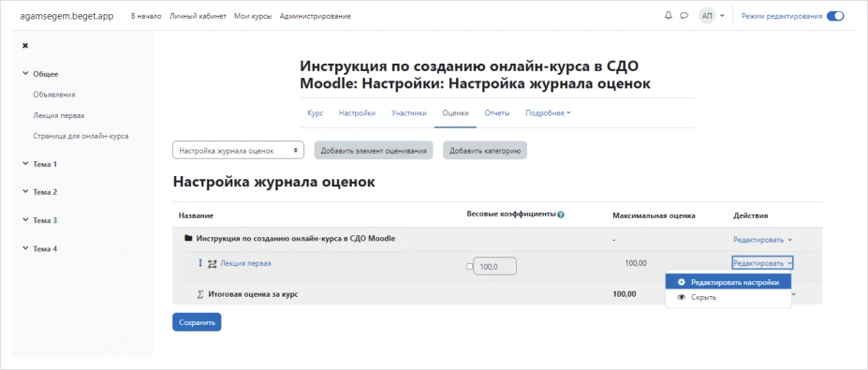
Task: Open Администрирование in top navigation
Action: (x=315, y=16)
